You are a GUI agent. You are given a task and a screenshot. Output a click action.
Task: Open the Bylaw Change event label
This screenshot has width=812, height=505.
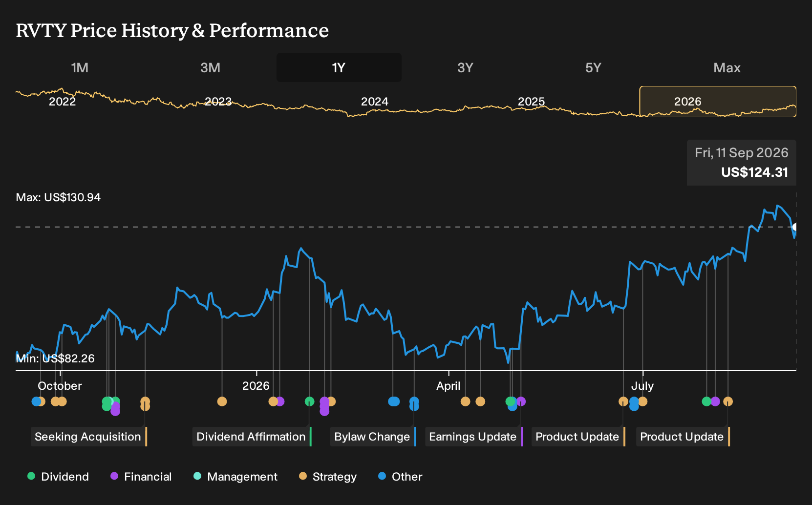pyautogui.click(x=373, y=437)
